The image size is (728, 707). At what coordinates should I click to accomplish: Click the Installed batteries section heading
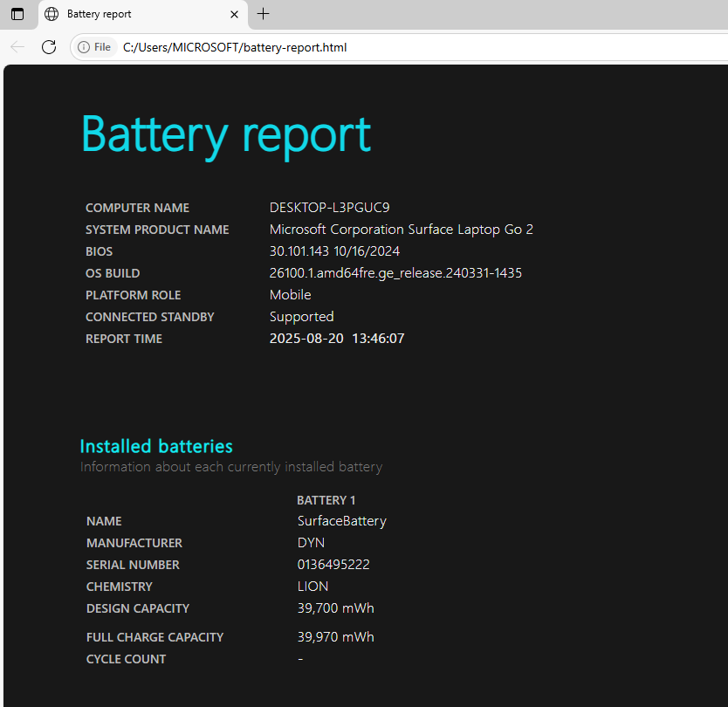[156, 446]
